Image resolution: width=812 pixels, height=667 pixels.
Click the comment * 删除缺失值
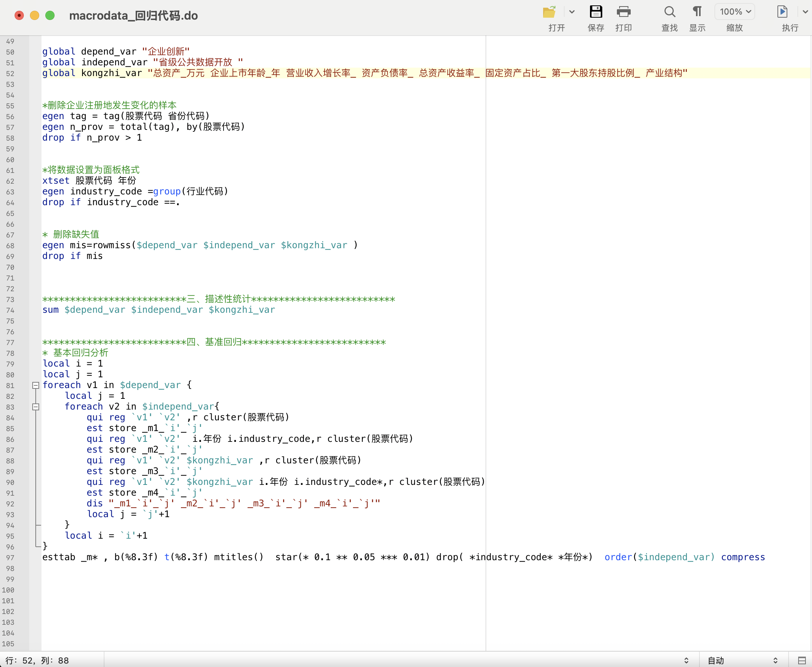click(71, 234)
